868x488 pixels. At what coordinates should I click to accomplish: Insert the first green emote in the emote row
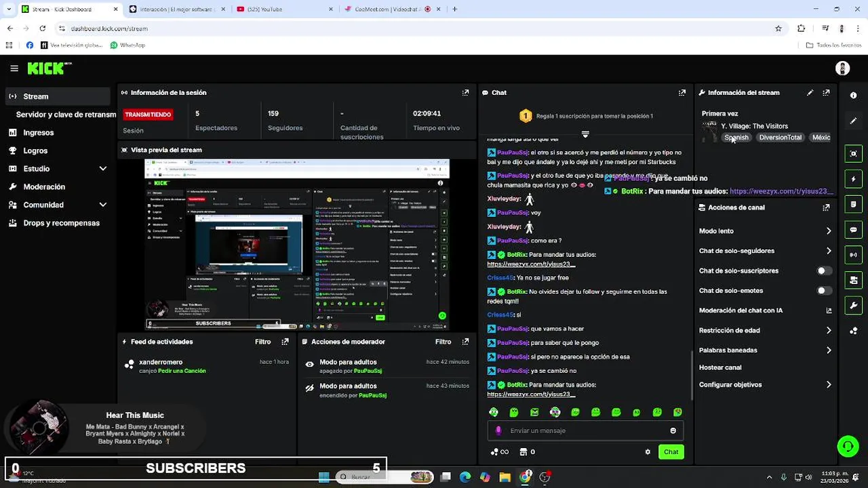(494, 412)
